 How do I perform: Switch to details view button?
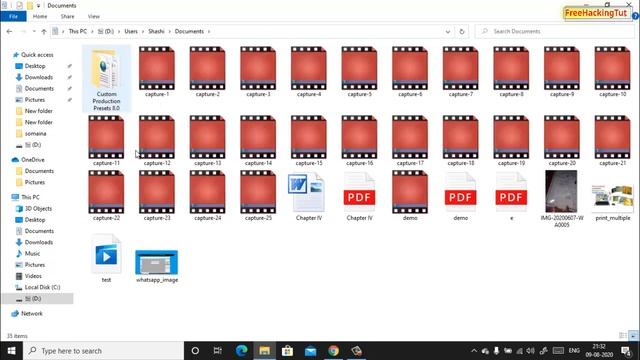(x=623, y=336)
